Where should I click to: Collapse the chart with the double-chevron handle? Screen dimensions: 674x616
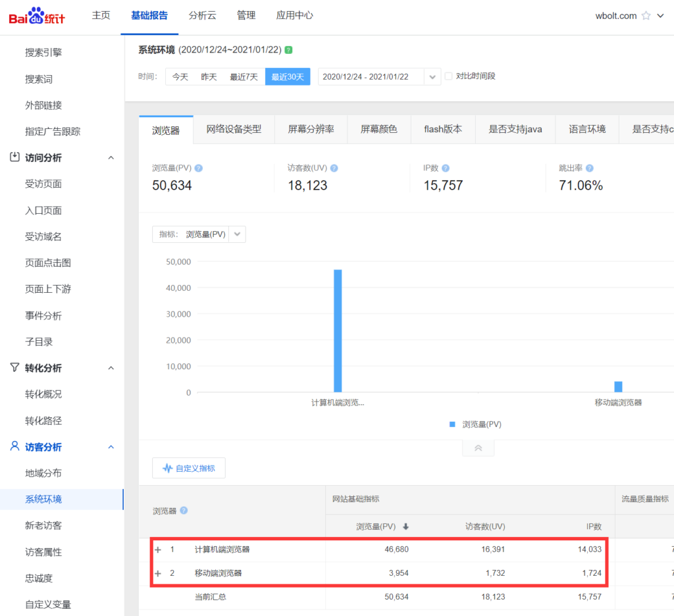coord(479,448)
